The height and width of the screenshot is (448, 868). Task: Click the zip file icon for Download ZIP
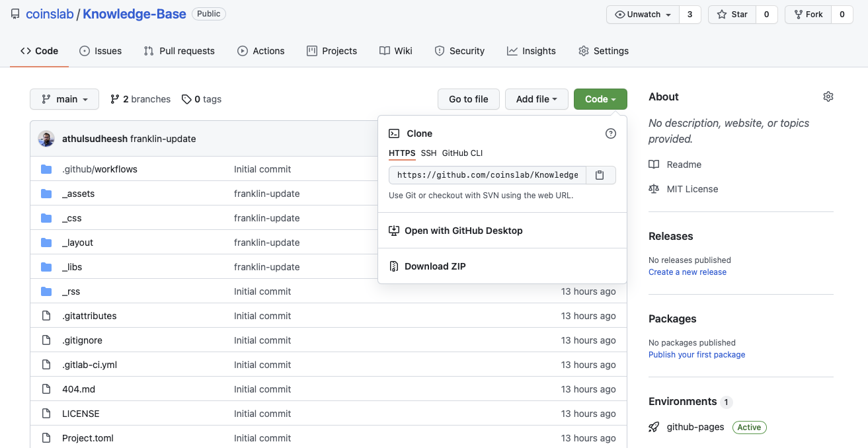[x=394, y=266]
